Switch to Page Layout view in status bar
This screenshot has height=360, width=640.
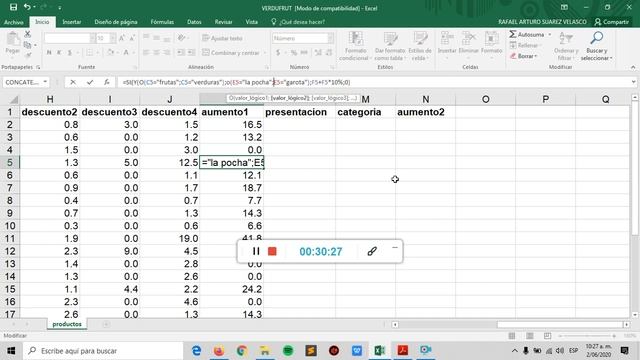pyautogui.click(x=530, y=336)
